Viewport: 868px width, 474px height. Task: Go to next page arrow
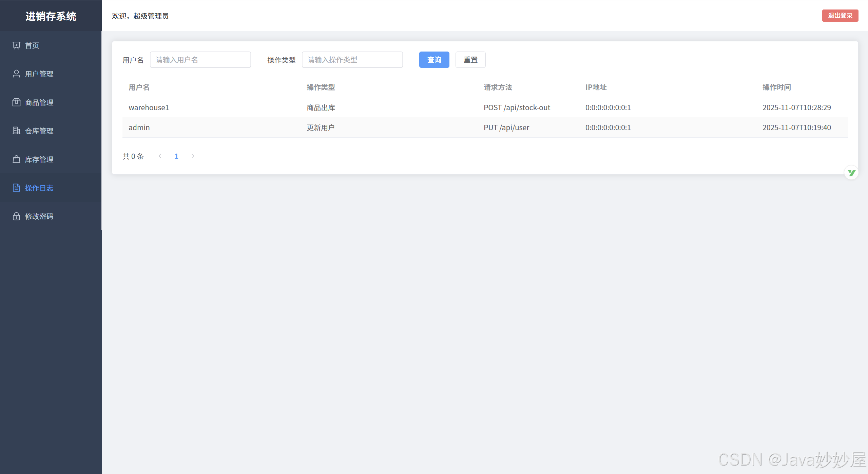click(x=193, y=156)
